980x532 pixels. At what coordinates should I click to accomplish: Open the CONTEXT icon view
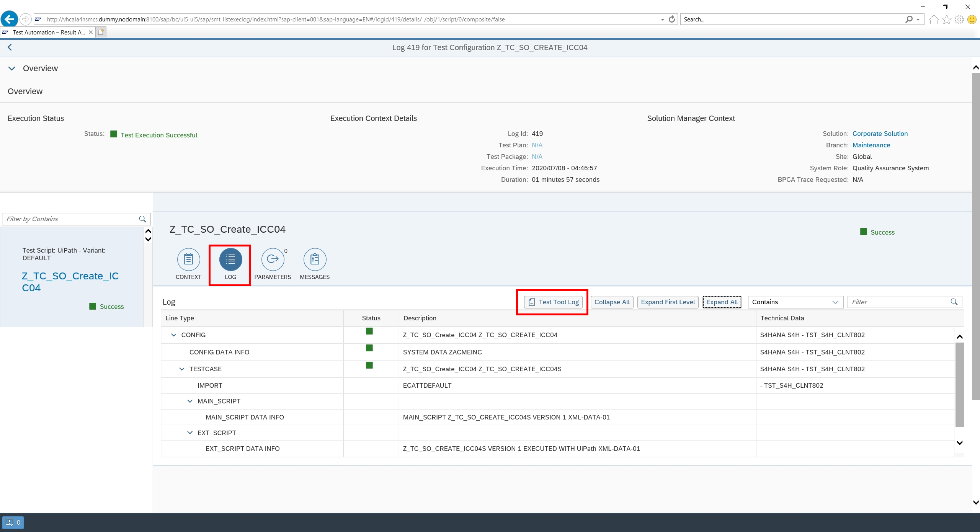click(188, 259)
